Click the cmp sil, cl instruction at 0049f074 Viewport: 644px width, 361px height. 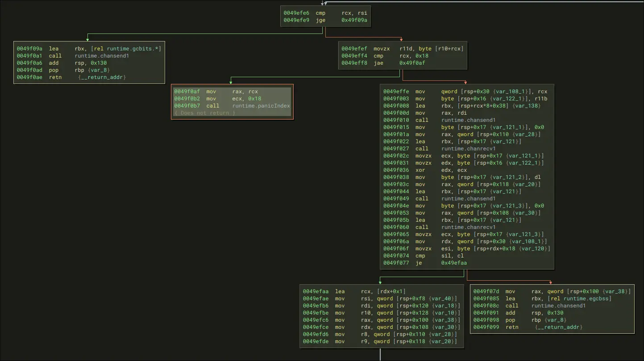click(x=421, y=256)
